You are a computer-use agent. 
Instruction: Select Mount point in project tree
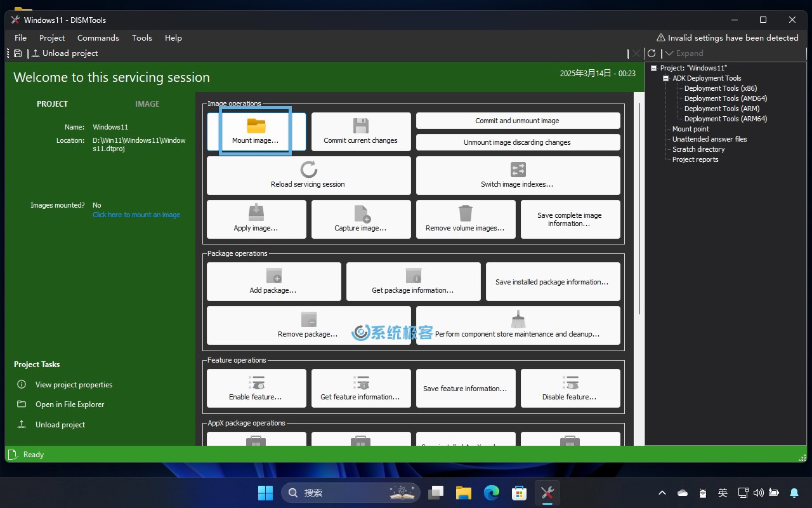pyautogui.click(x=691, y=129)
